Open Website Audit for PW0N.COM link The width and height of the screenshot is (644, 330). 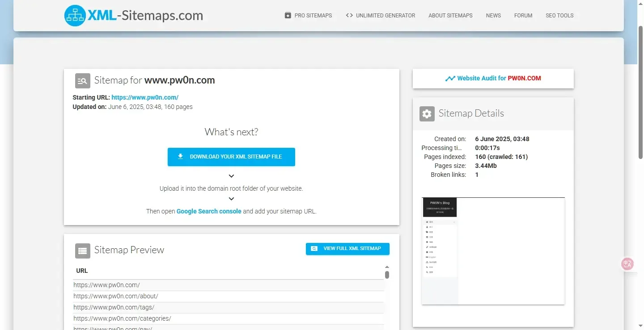(493, 78)
